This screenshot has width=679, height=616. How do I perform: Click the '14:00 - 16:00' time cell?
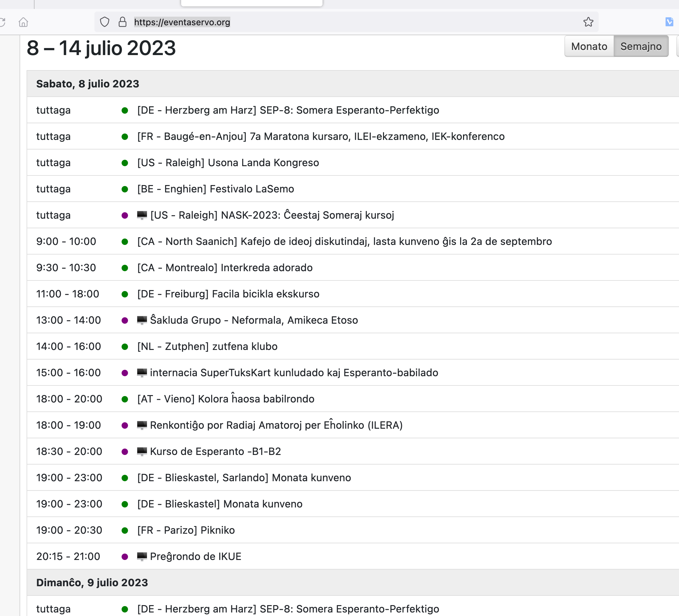(x=68, y=346)
